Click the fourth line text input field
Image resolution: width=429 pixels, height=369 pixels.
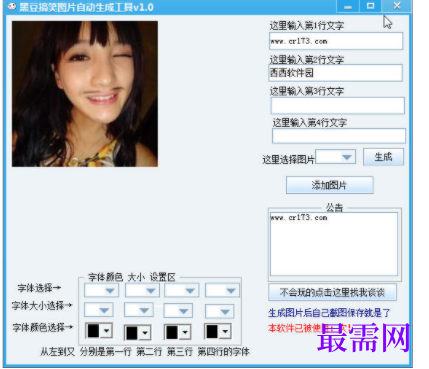pyautogui.click(x=339, y=136)
